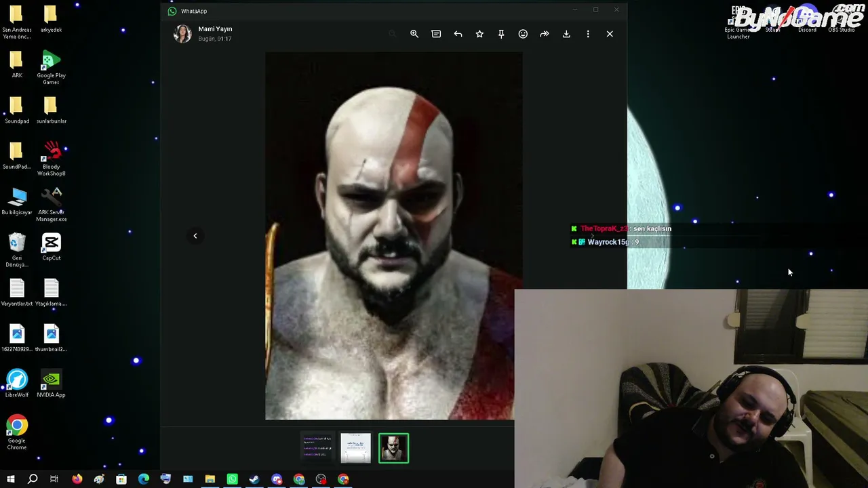This screenshot has height=488, width=868.
Task: Select the green-highlighted portrait thumbnail
Action: pos(394,448)
